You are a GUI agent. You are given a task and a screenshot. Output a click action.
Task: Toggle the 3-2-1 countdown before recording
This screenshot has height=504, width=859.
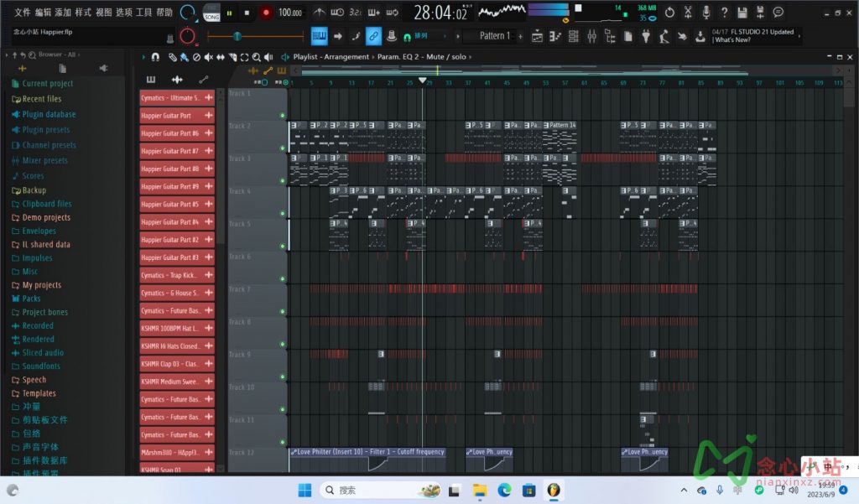tap(355, 12)
